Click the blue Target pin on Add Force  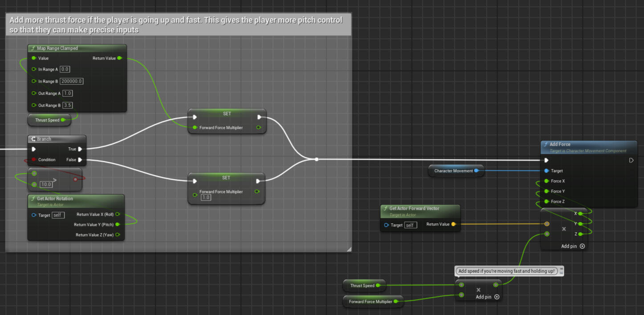tap(547, 171)
